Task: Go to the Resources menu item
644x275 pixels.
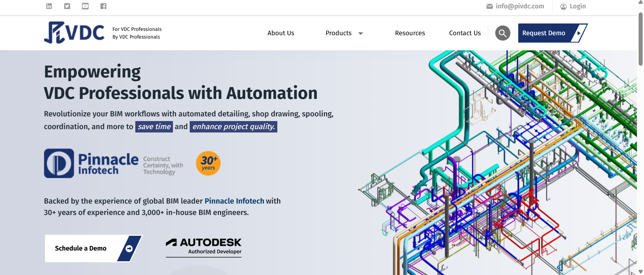Action: point(410,33)
